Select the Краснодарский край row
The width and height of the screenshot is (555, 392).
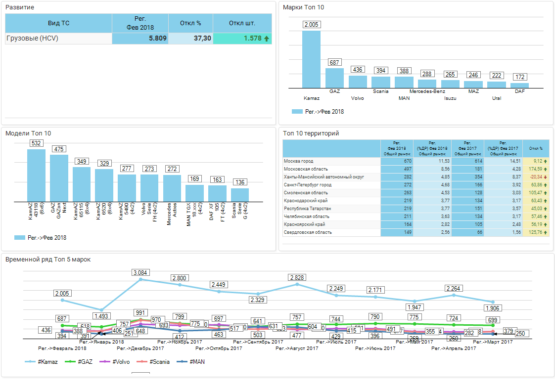pyautogui.click(x=416, y=201)
